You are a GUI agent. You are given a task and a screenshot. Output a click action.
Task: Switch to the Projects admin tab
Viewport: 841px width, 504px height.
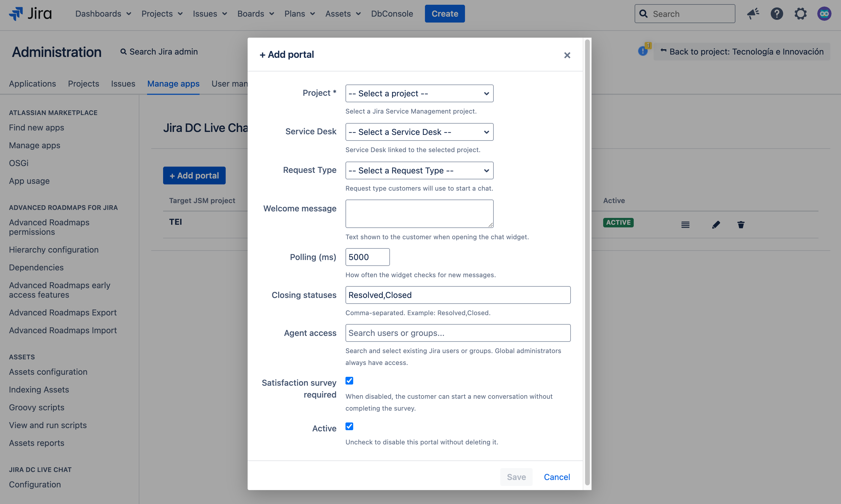(84, 84)
